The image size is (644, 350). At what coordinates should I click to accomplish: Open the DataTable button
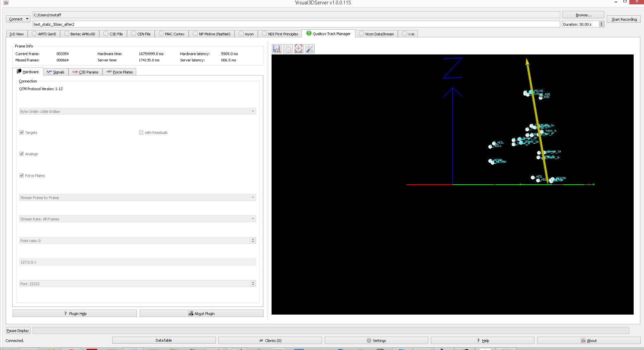click(x=164, y=340)
